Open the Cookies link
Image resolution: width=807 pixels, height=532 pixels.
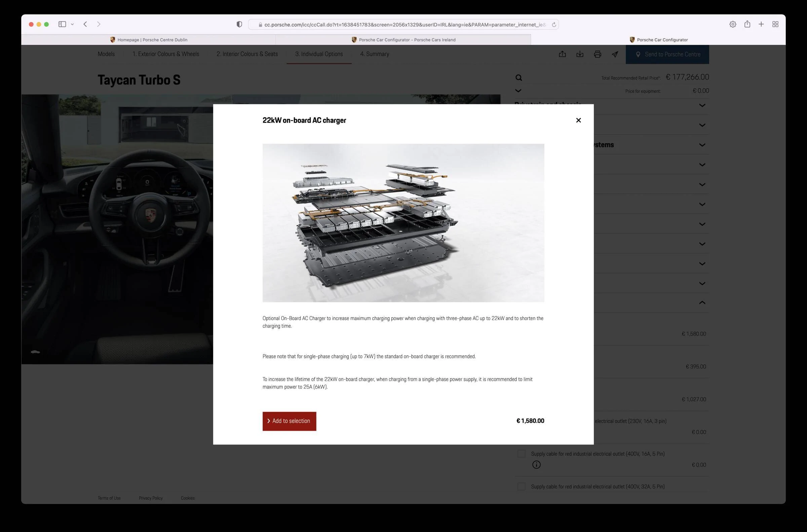pos(188,498)
